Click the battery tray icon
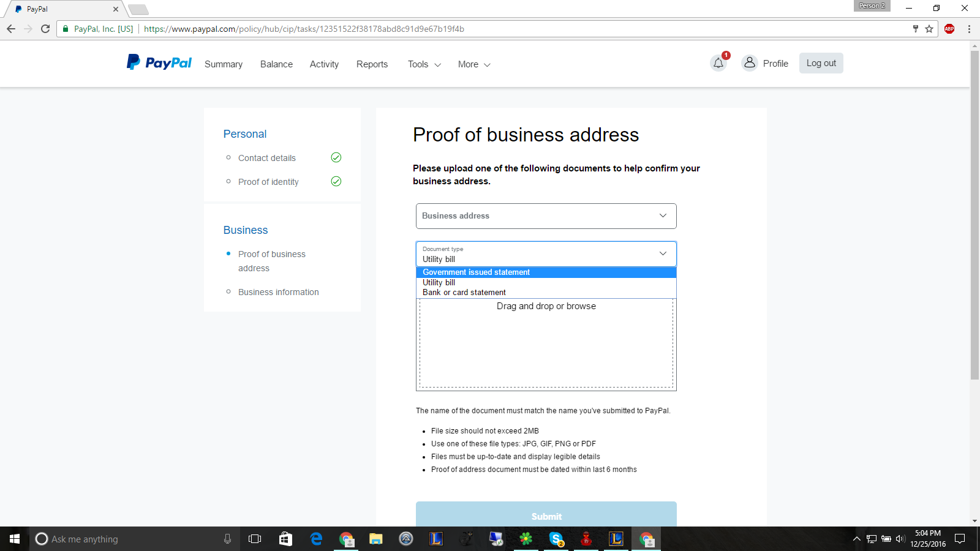 click(886, 539)
